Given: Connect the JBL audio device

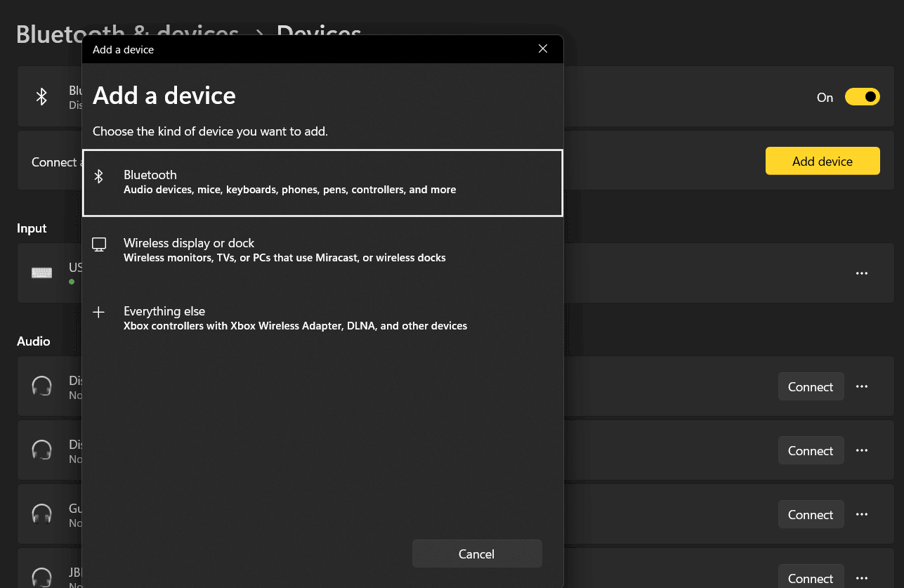Looking at the screenshot, I should click(x=811, y=577).
